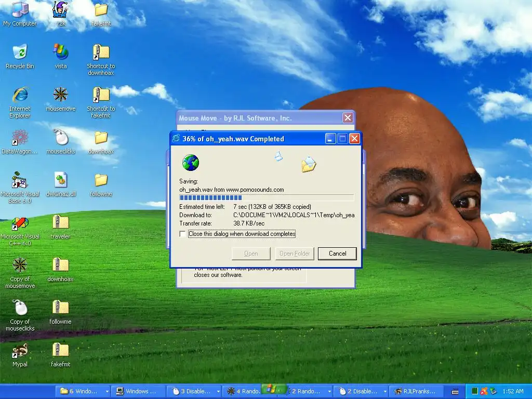Image resolution: width=532 pixels, height=399 pixels.
Task: Select the vista desktop icon
Action: 60,56
